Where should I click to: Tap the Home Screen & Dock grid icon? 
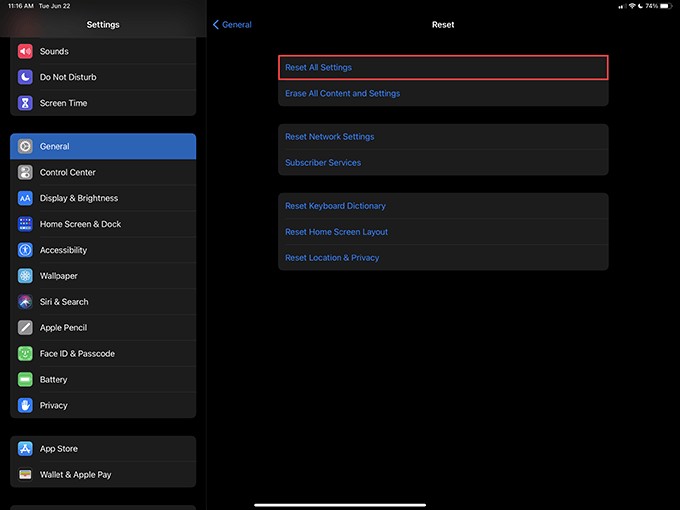pos(25,224)
